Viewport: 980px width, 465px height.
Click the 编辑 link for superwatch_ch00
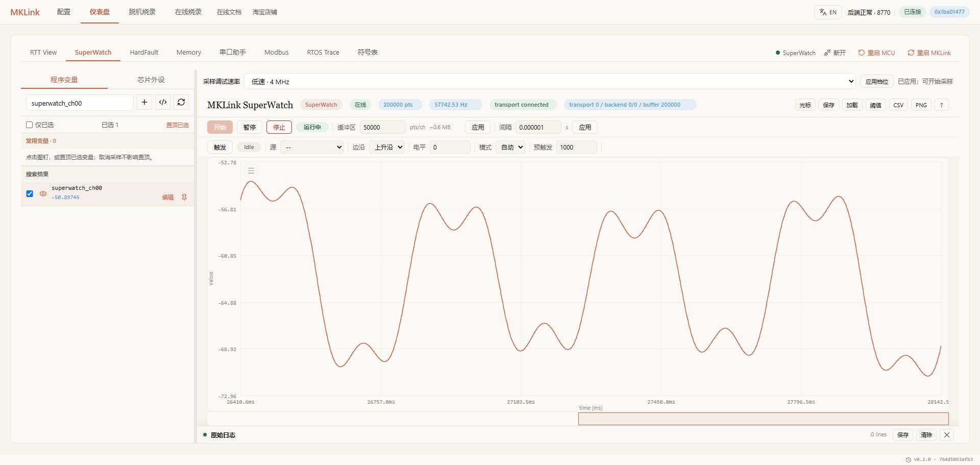pyautogui.click(x=168, y=198)
